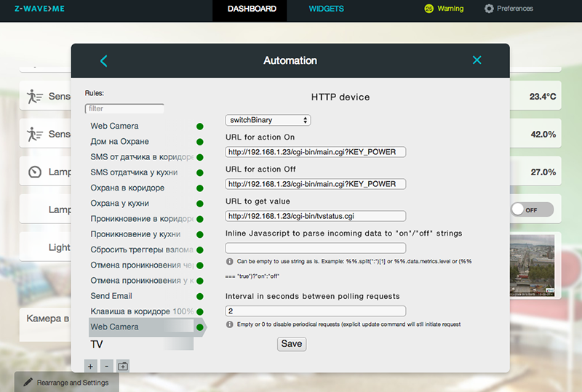Click the motion sensor icon in second Sens widget
The height and width of the screenshot is (392, 582).
pos(34,135)
